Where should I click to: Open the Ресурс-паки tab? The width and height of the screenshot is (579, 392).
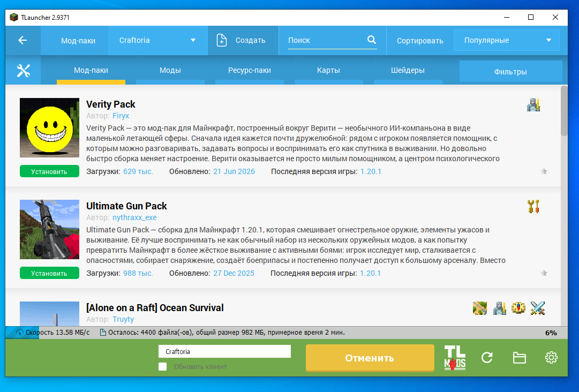tap(250, 70)
